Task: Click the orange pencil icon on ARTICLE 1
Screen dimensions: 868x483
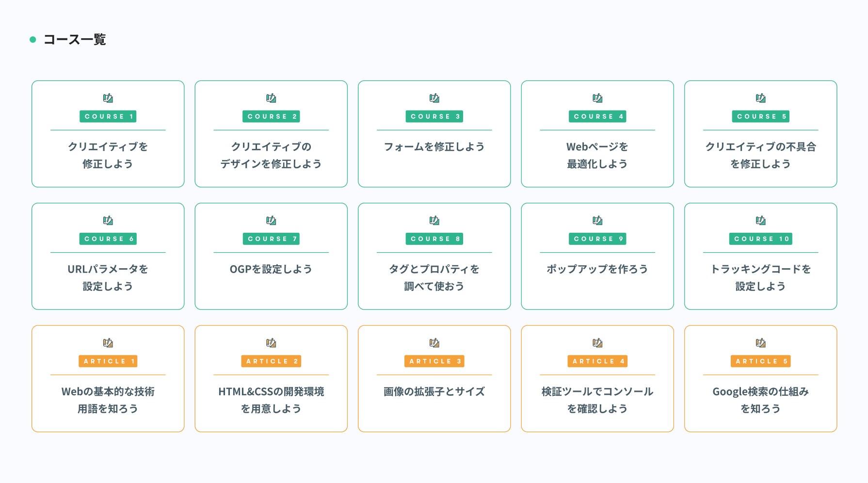Action: 108,343
